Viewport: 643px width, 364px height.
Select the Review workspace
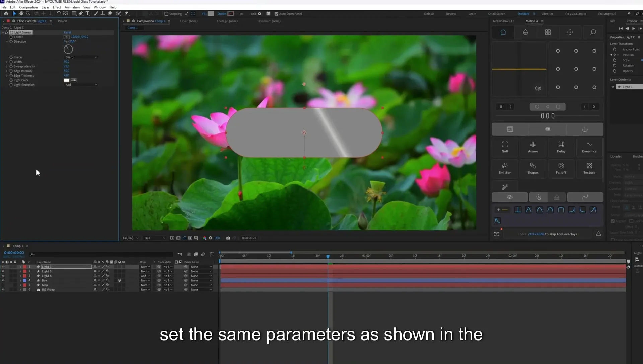[451, 14]
